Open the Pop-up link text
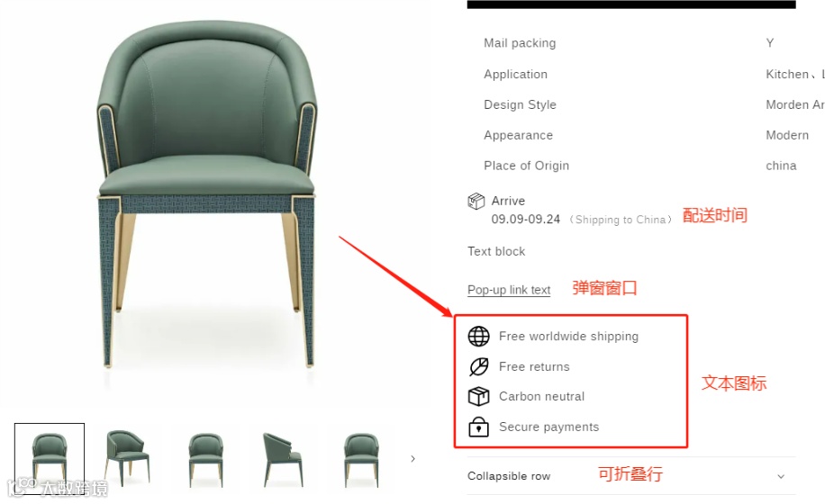The height and width of the screenshot is (504, 825). tap(509, 290)
